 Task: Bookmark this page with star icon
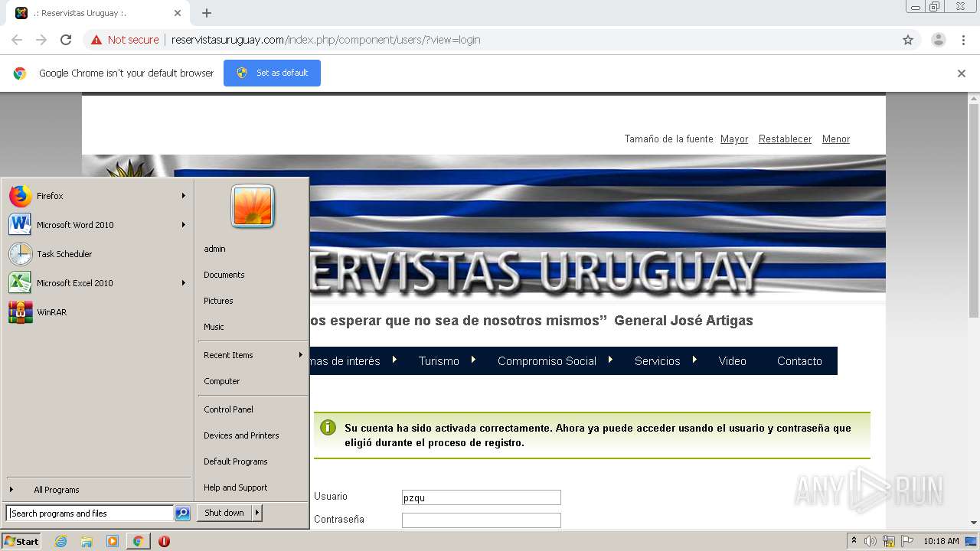pos(908,40)
